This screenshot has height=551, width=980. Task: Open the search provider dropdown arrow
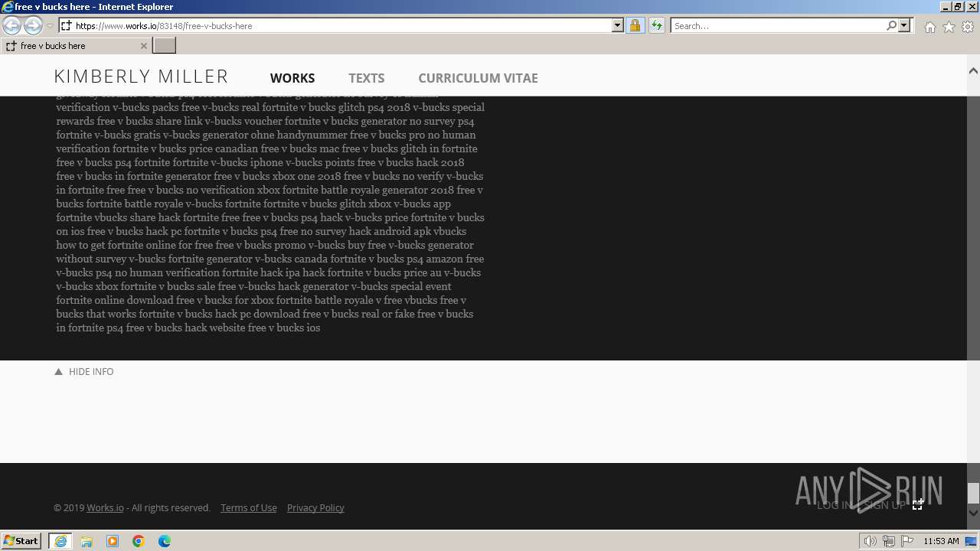[x=904, y=25]
